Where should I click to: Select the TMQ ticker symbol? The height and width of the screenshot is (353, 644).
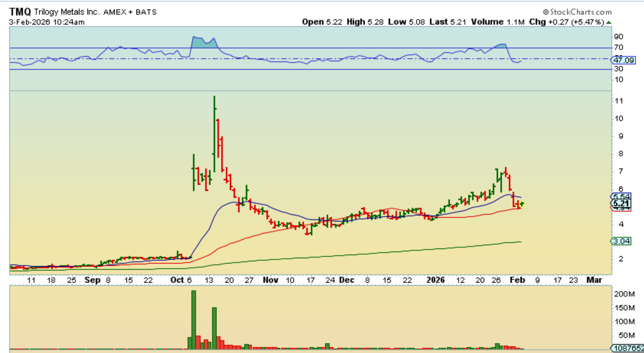[20, 12]
